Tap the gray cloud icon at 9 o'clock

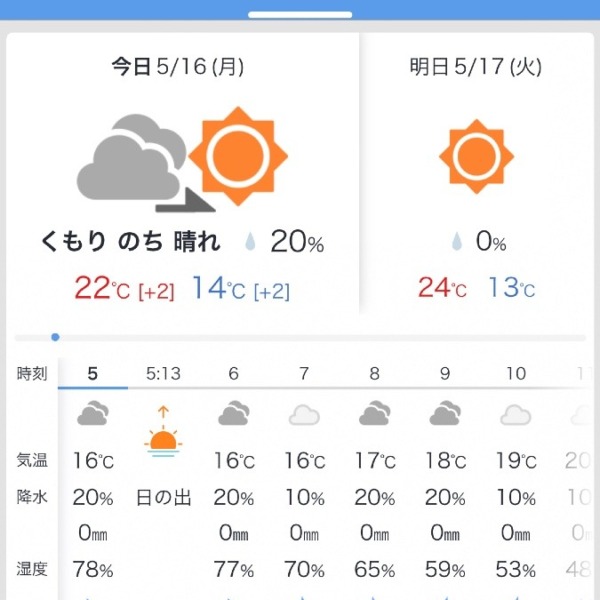tap(445, 413)
